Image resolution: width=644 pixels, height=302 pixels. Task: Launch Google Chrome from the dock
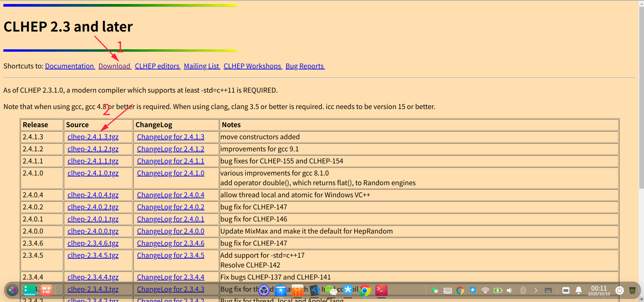point(365,291)
